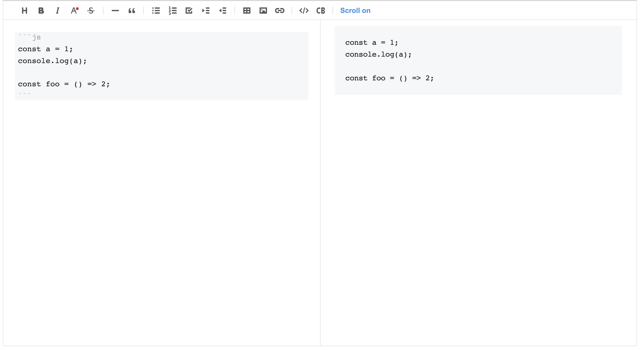Image resolution: width=644 pixels, height=350 pixels.
Task: Apply strikethrough formatting
Action: 91,11
